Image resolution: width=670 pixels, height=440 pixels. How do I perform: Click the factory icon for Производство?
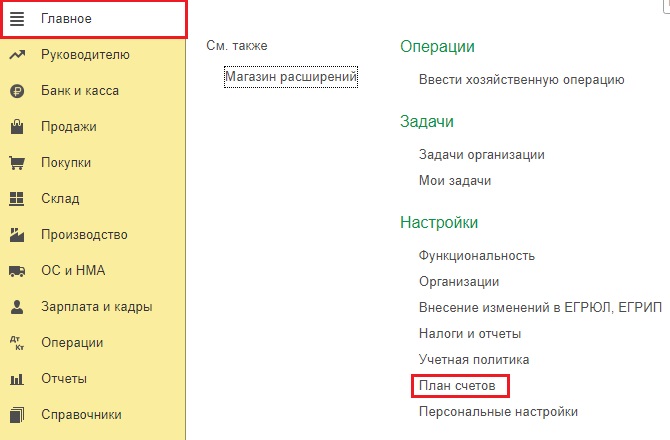(17, 235)
